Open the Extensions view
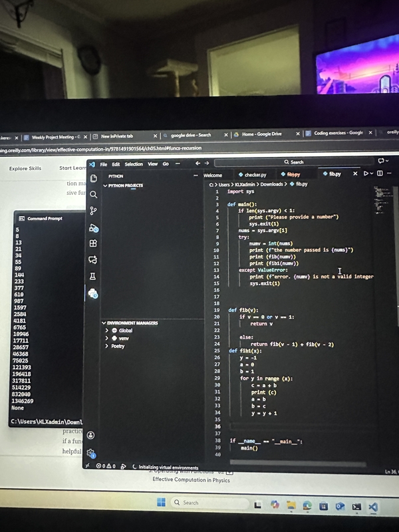The height and width of the screenshot is (532, 399). [93, 243]
